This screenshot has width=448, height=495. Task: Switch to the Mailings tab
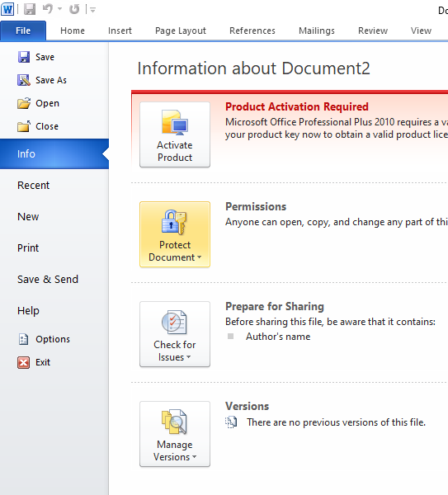point(317,31)
